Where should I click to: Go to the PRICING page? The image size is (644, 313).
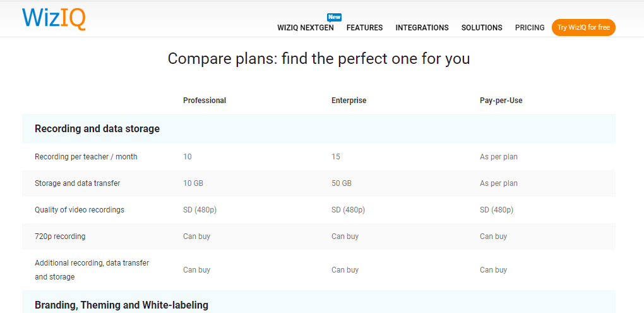point(530,28)
